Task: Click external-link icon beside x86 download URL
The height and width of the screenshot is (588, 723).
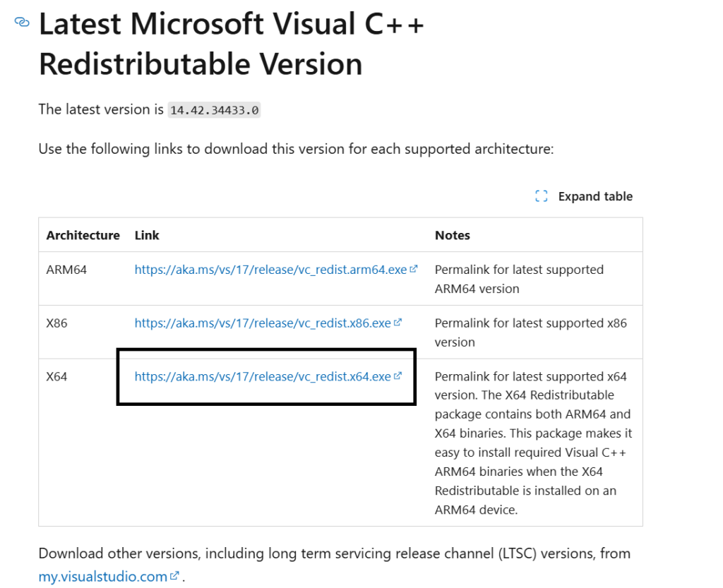Action: coord(398,322)
